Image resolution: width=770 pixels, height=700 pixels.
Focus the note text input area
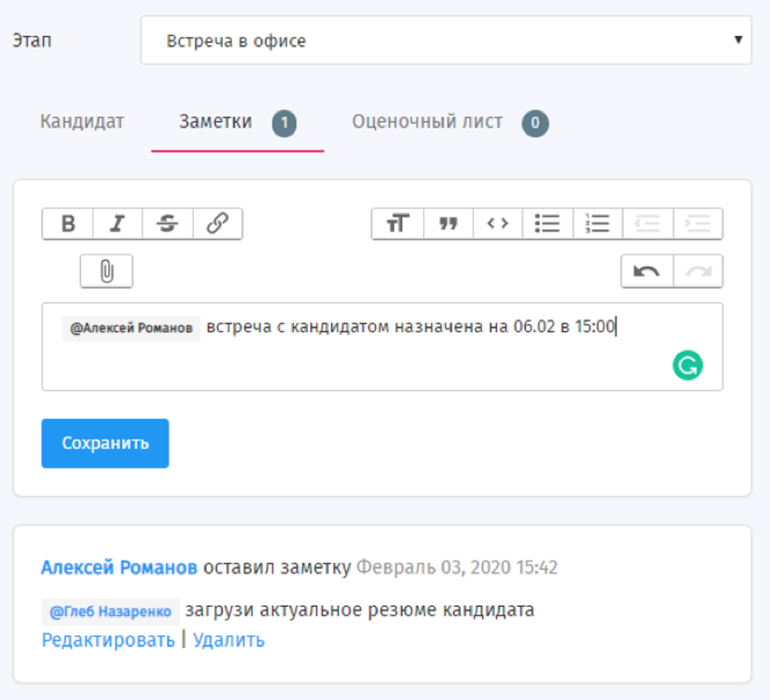pos(382,347)
